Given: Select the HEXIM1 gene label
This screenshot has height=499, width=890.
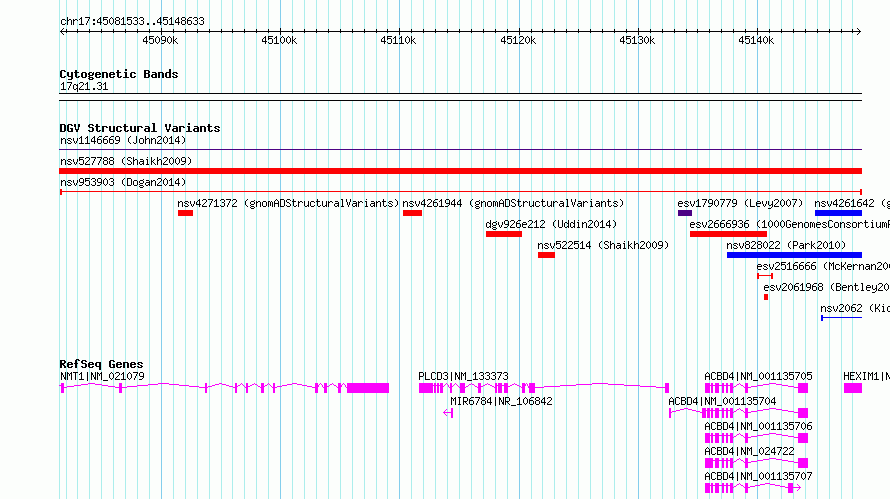Looking at the screenshot, I should (866, 376).
